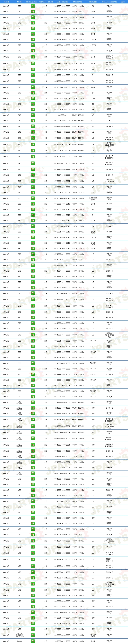
Task: Click the '105kW / 143KM' power cell
Action: click(78, 260)
